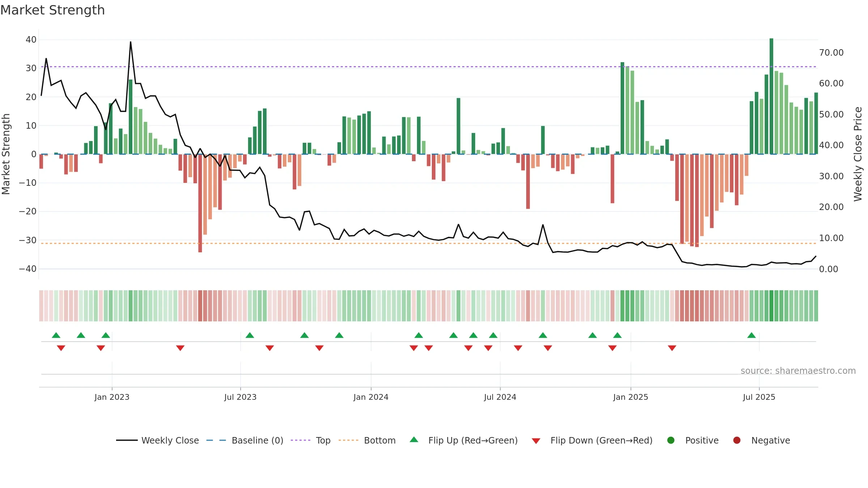Click the red Flip Down triangle in legend

coord(536,441)
